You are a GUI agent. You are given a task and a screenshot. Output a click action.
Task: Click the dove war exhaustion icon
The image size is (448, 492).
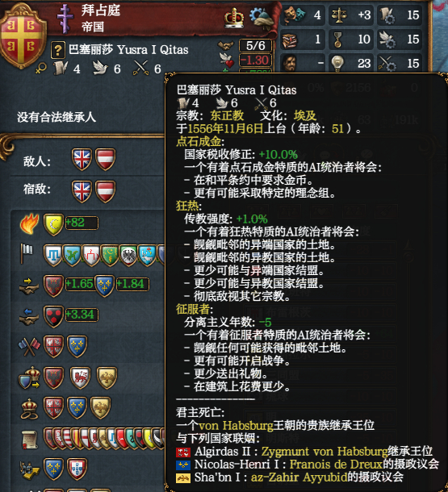(226, 60)
